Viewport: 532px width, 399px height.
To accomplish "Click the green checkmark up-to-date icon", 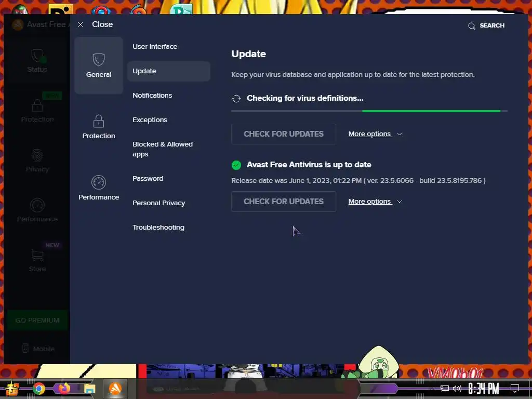I will coord(236,165).
